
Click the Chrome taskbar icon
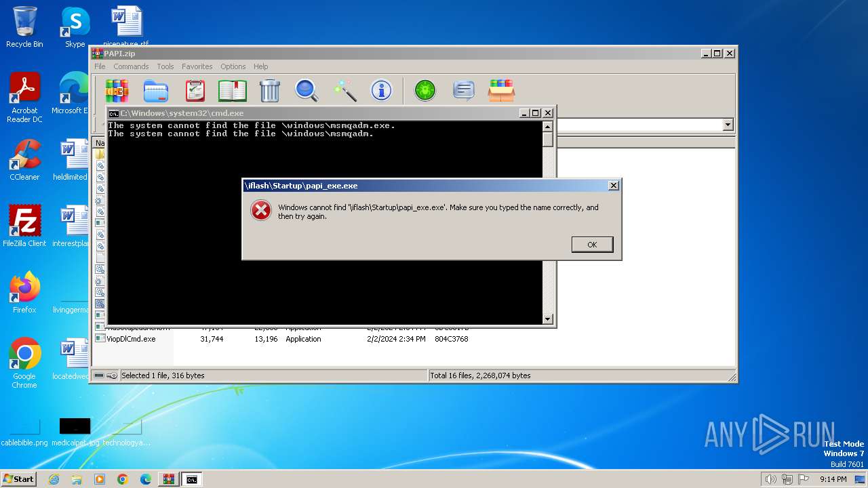click(x=122, y=479)
